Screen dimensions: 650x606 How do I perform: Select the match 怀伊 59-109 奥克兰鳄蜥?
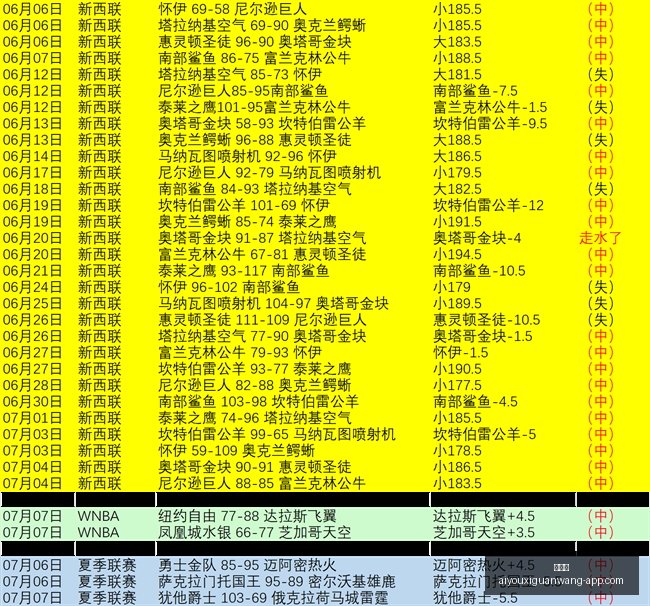click(x=236, y=451)
